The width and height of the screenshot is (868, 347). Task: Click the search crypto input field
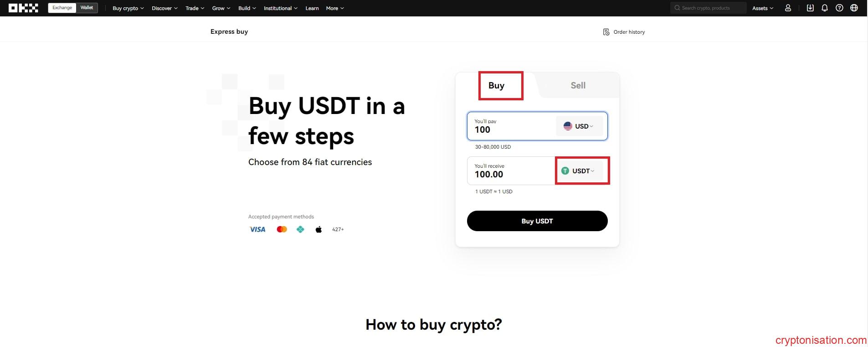pyautogui.click(x=708, y=8)
